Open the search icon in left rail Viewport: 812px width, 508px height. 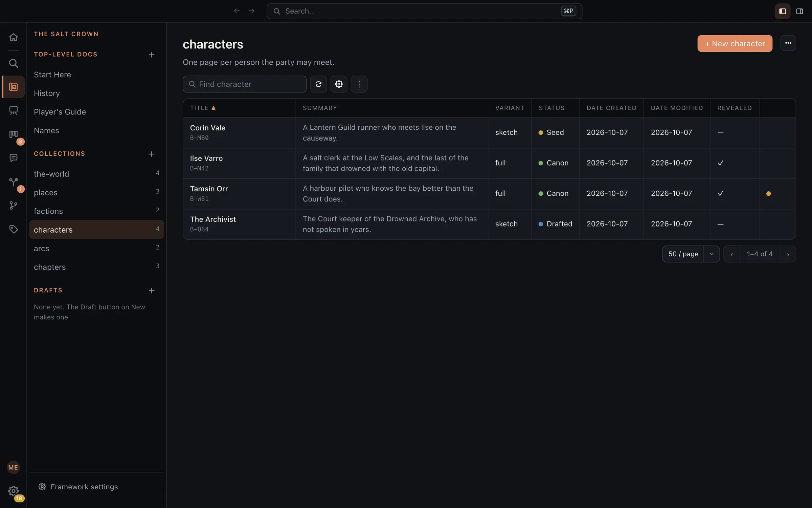(x=13, y=63)
